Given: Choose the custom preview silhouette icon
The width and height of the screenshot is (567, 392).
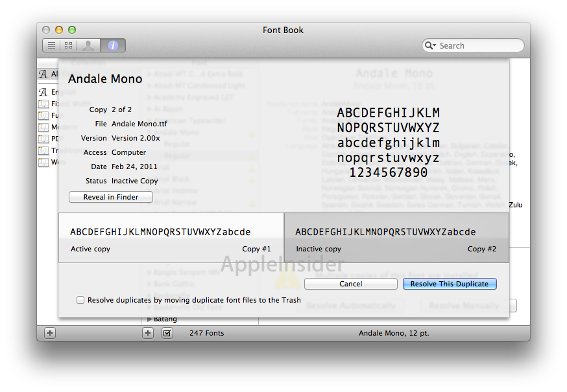Looking at the screenshot, I should (x=88, y=45).
